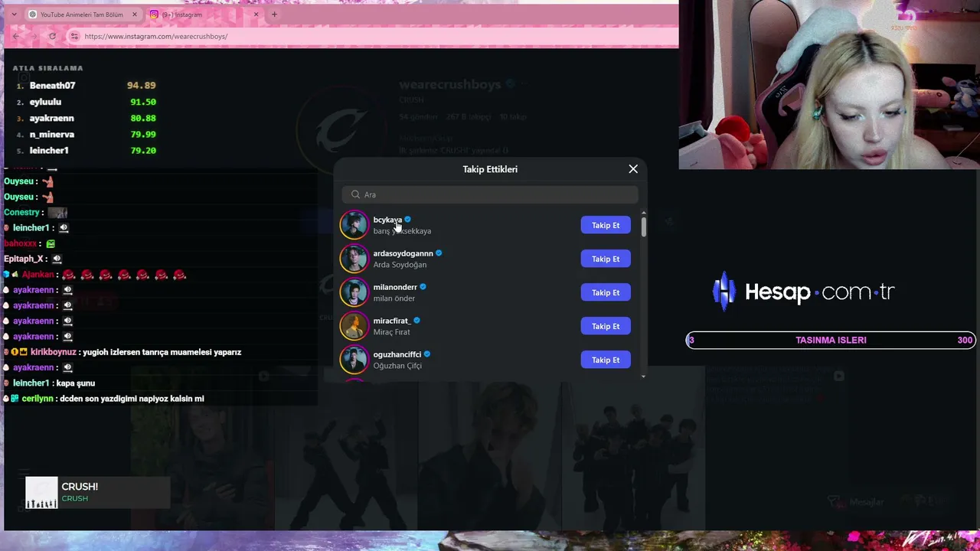Click the verified badge next to milanonderr

point(423,287)
